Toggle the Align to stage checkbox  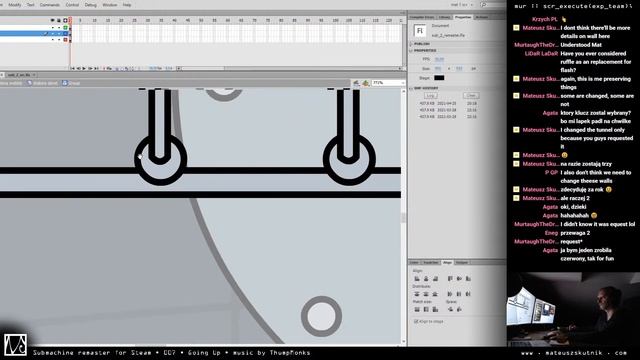(x=416, y=322)
